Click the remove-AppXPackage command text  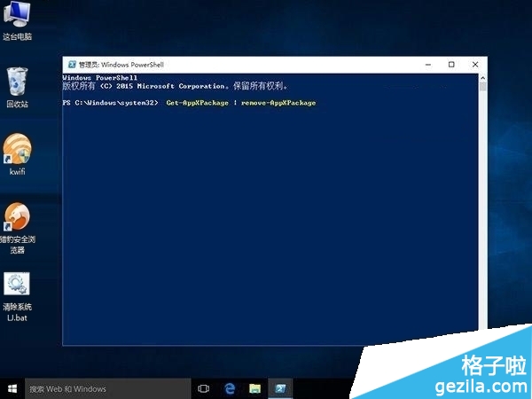pos(278,103)
